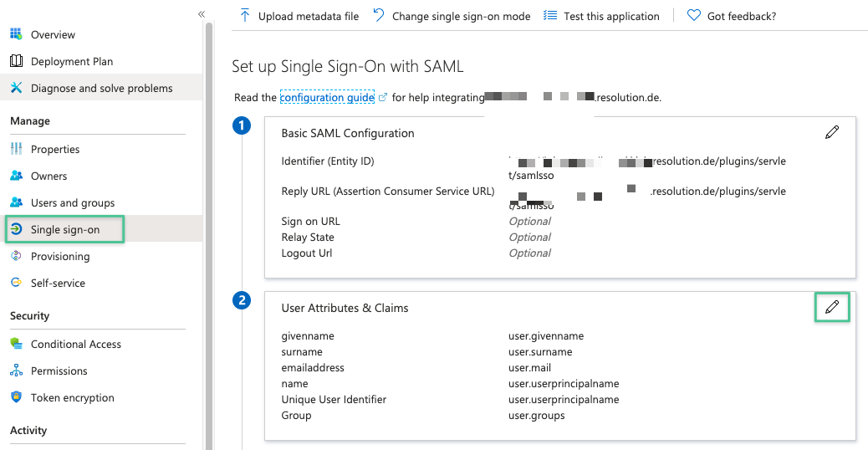Click the Diagnose and solve problems wrench icon
Image resolution: width=868 pixels, height=450 pixels.
pyautogui.click(x=17, y=88)
